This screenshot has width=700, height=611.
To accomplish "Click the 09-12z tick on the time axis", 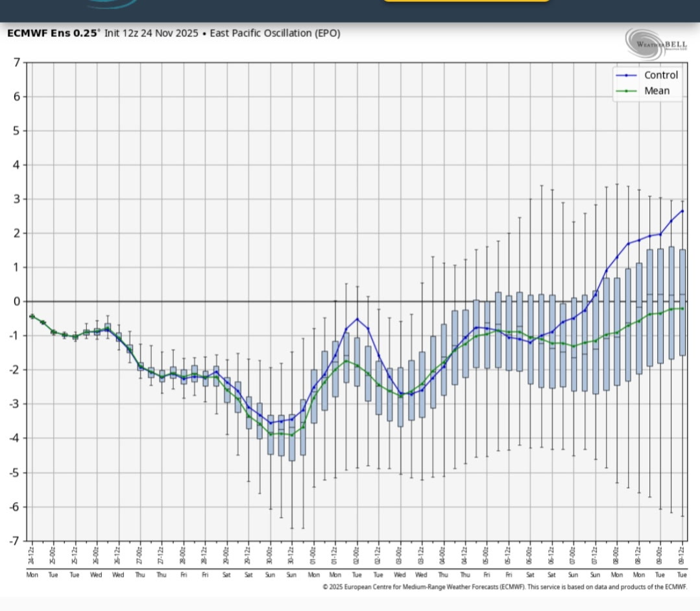I will click(682, 555).
